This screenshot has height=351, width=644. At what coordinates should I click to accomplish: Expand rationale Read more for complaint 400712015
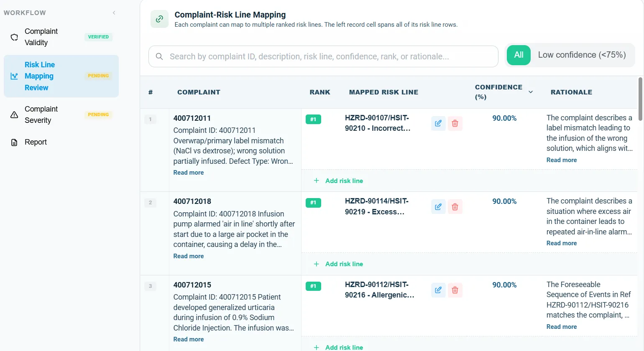pos(562,327)
